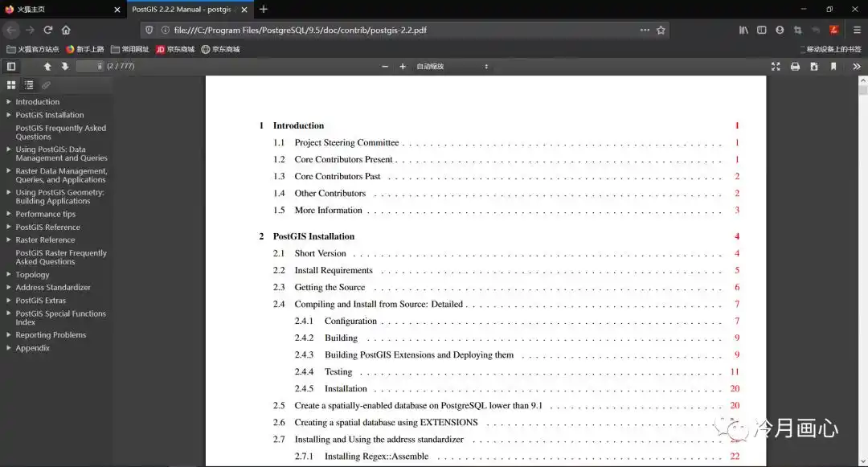Open the Firefox hamburger menu
Screen dimensions: 868x467
[857, 30]
